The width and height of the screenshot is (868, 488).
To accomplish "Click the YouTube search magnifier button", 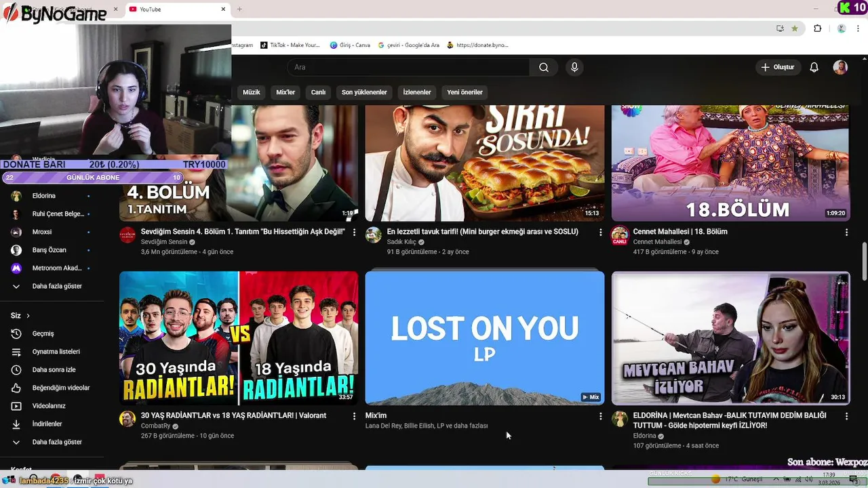I will (x=543, y=67).
